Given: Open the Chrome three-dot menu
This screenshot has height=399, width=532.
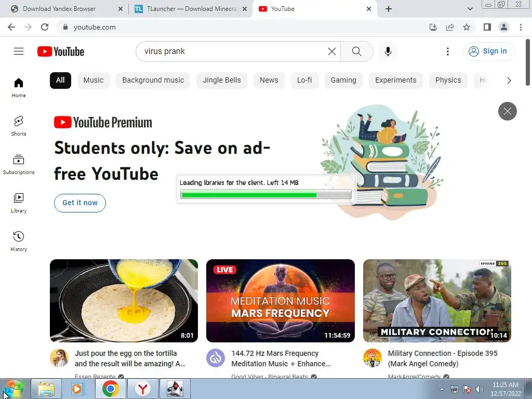Looking at the screenshot, I should coord(521,27).
